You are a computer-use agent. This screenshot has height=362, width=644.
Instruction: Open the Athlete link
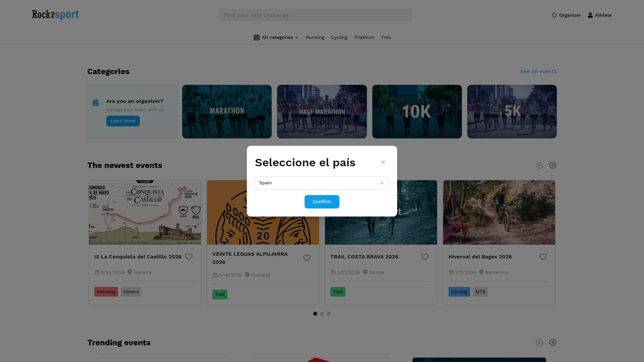[600, 15]
